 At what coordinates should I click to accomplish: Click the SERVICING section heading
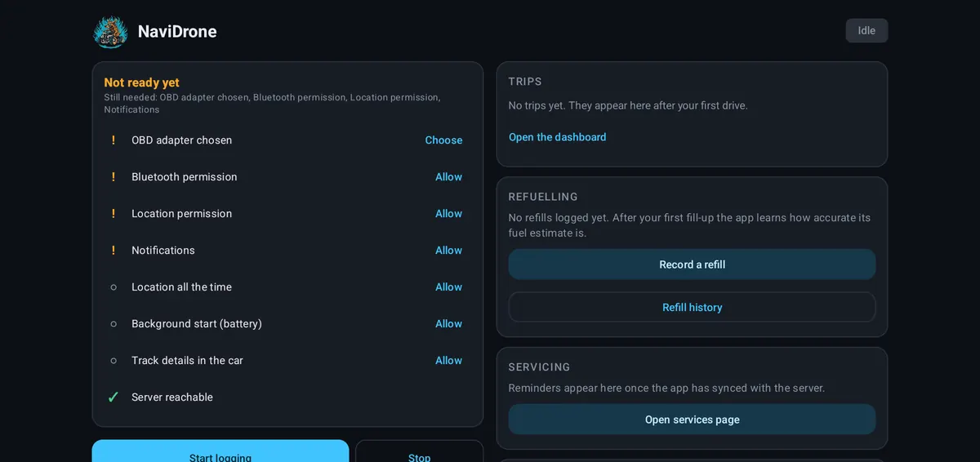pos(539,367)
